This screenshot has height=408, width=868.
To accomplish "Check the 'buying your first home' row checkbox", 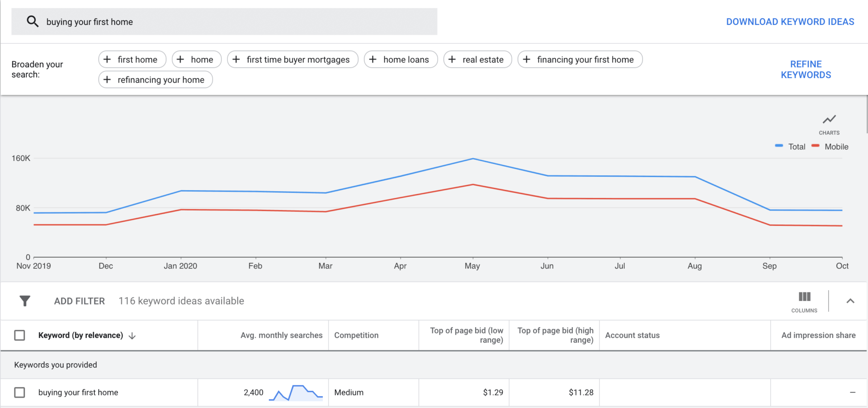I will pyautogui.click(x=19, y=392).
